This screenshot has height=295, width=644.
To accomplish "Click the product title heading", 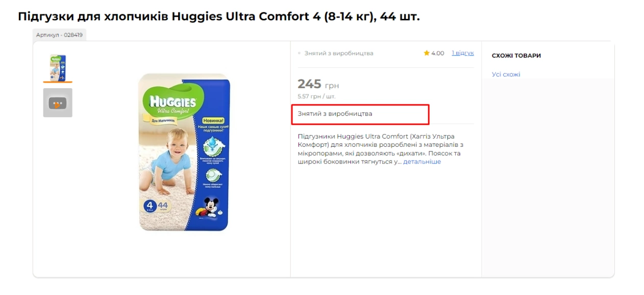I will point(219,16).
